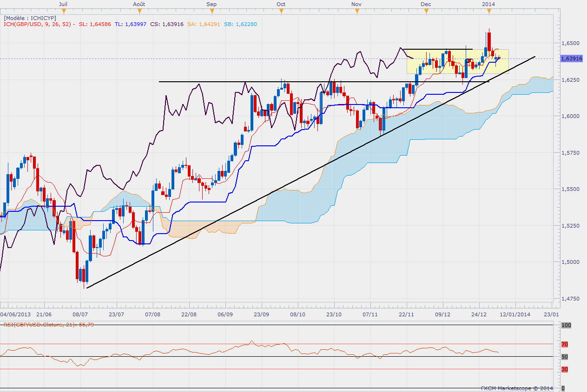
Task: Click the 21/06 date axis label
Action: (44, 314)
